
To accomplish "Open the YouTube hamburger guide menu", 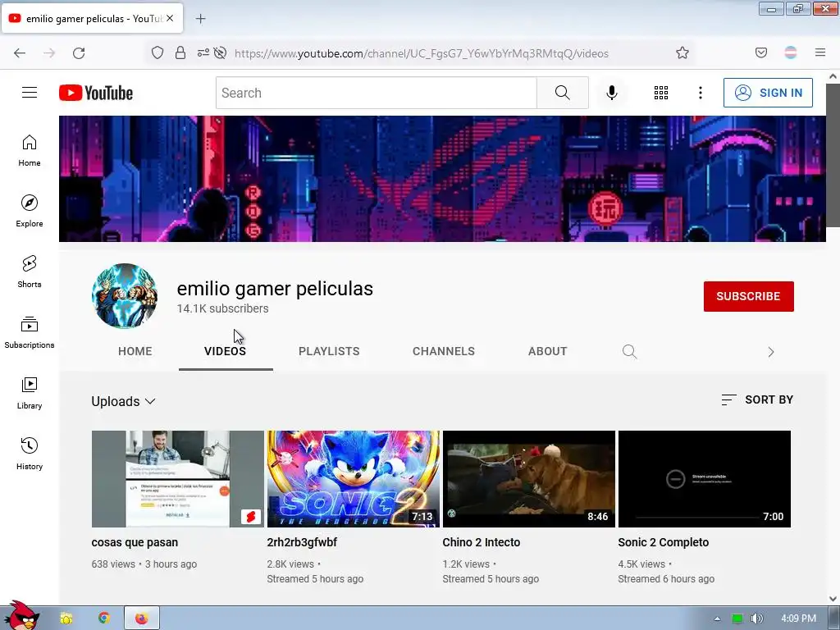I will [x=30, y=93].
